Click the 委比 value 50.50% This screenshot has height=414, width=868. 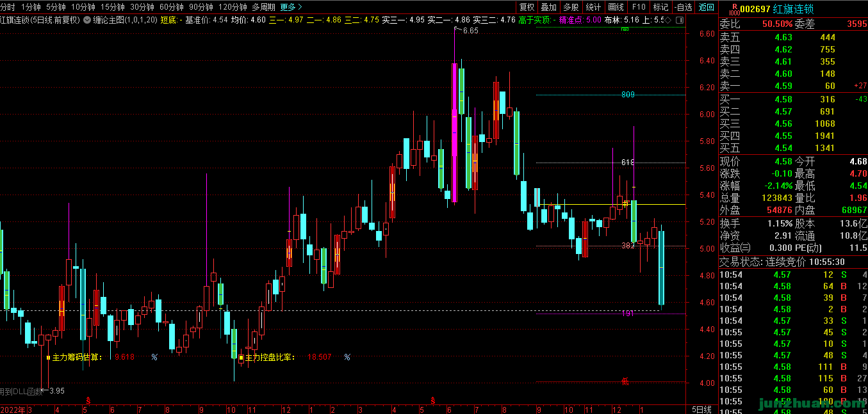click(777, 24)
